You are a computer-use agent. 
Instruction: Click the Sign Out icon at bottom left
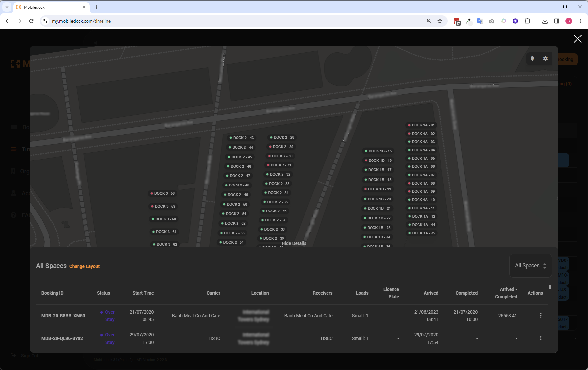coord(13,355)
